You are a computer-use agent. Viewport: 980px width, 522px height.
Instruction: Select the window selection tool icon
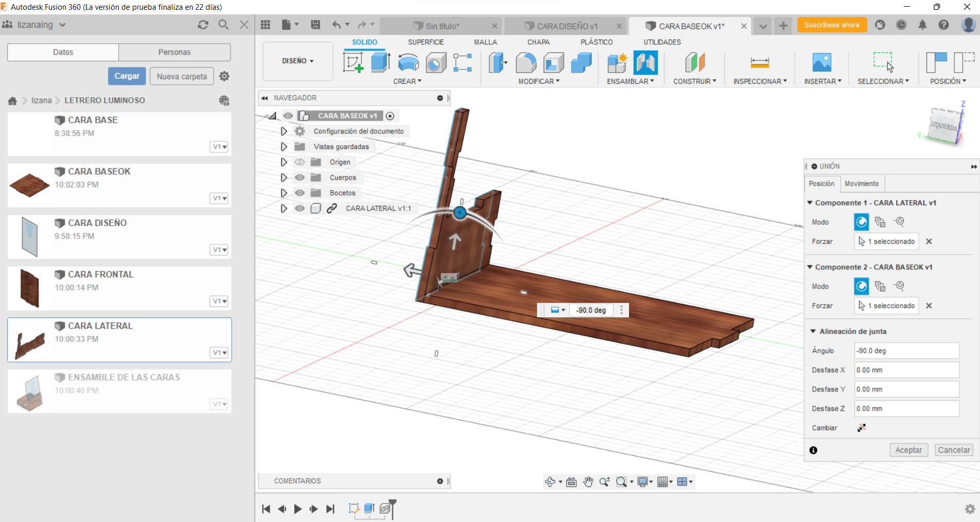pos(883,62)
